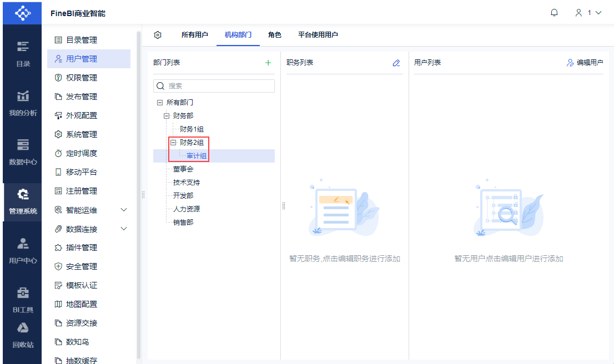Open 回收站 recycle bin in navigation
This screenshot has width=614, height=364.
coord(23,335)
